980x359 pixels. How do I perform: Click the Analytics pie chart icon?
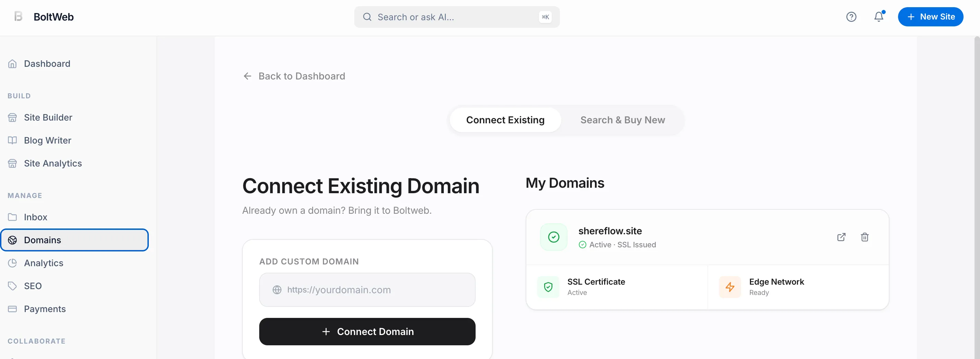point(12,263)
